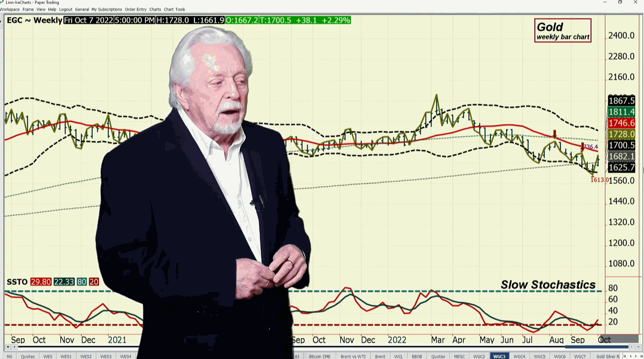644x359 pixels.
Task: Open the Frame menu
Action: coord(28,9)
